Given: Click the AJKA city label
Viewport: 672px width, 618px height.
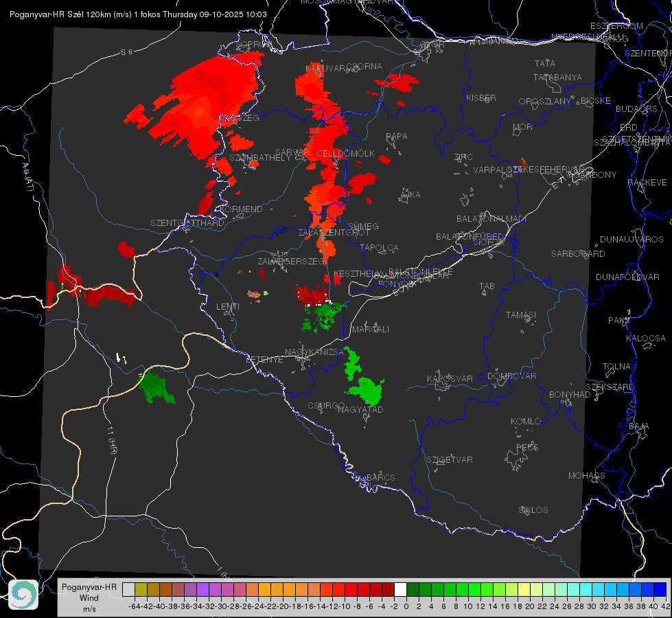Looking at the screenshot, I should [x=410, y=195].
